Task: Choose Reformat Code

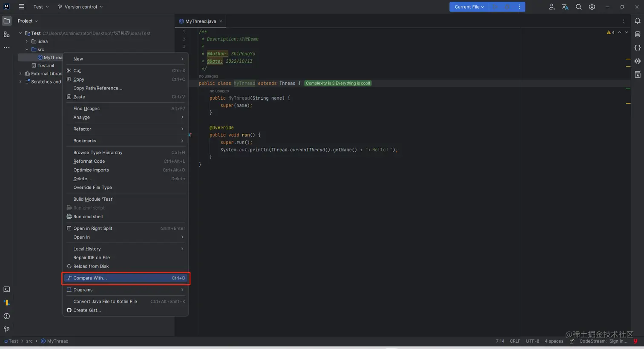Action: 126,161
